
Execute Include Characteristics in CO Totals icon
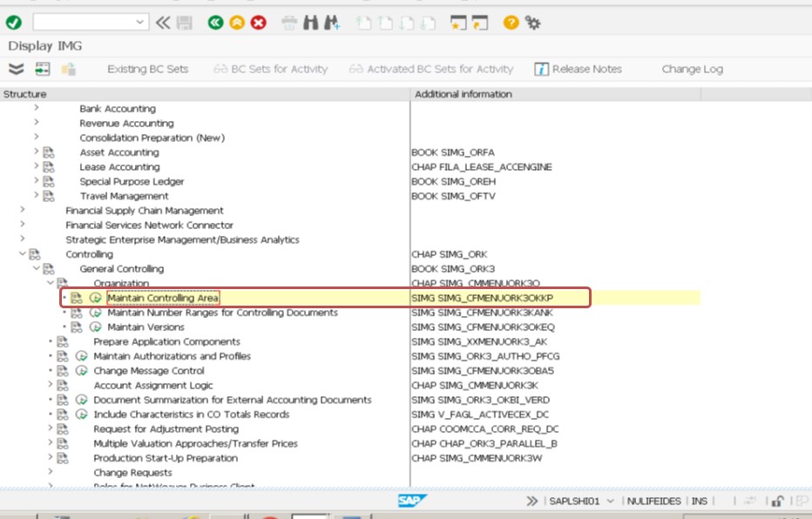click(x=81, y=414)
